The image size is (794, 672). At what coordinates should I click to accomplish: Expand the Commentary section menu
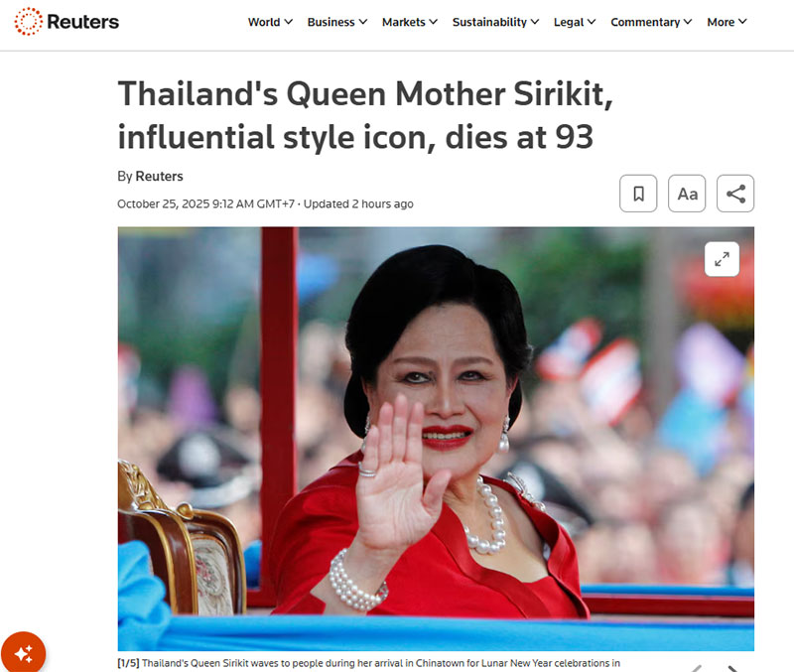pyautogui.click(x=651, y=22)
